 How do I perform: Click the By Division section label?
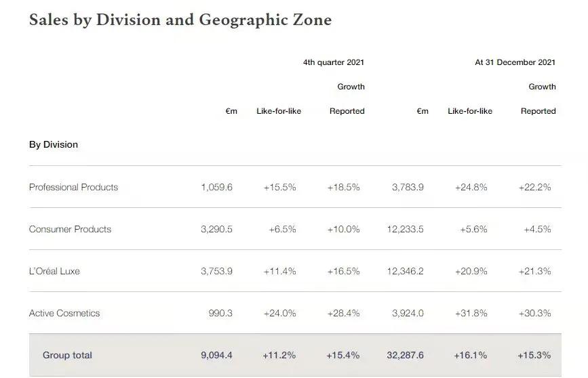coord(54,144)
